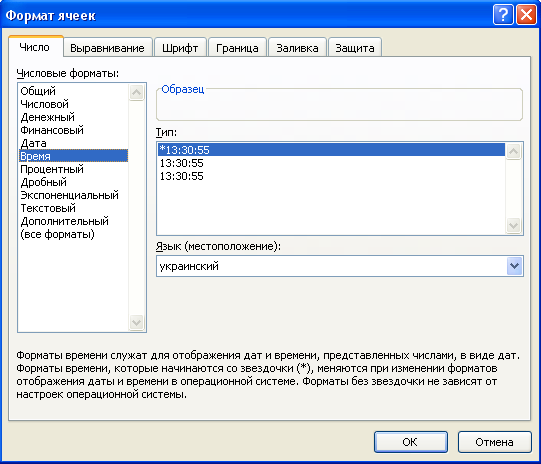Viewport: 541px width, 464px height.
Task: Select the *13:30:55 time type
Action: tap(331, 150)
